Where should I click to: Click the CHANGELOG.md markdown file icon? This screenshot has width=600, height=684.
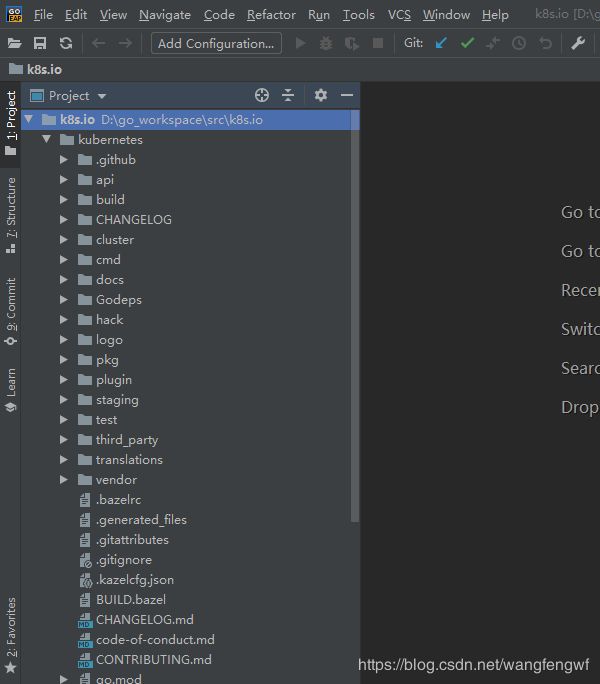(x=85, y=620)
